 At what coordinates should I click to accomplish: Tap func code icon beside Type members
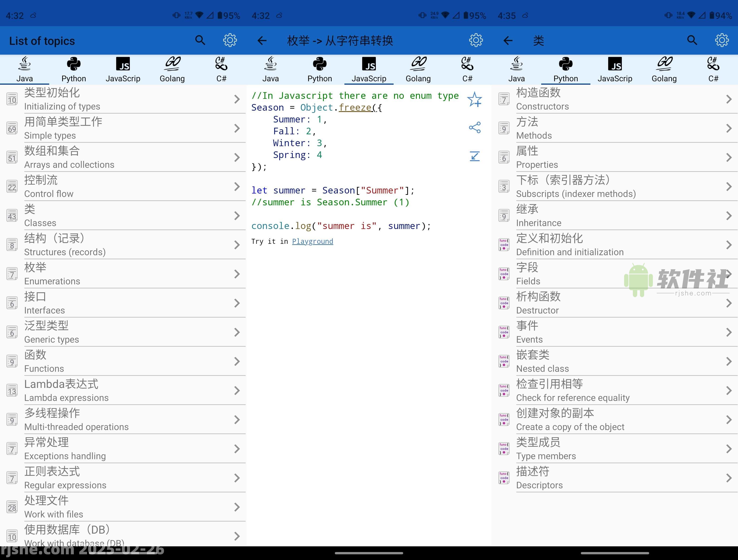[504, 449]
